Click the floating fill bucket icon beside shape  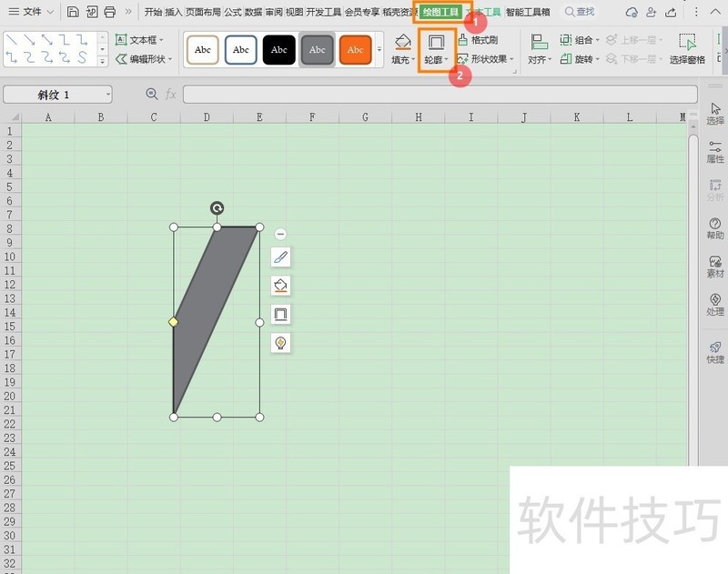(280, 286)
